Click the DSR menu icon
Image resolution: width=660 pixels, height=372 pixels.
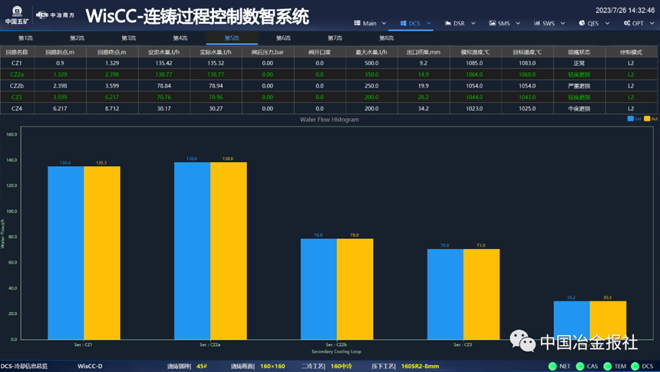tap(448, 23)
